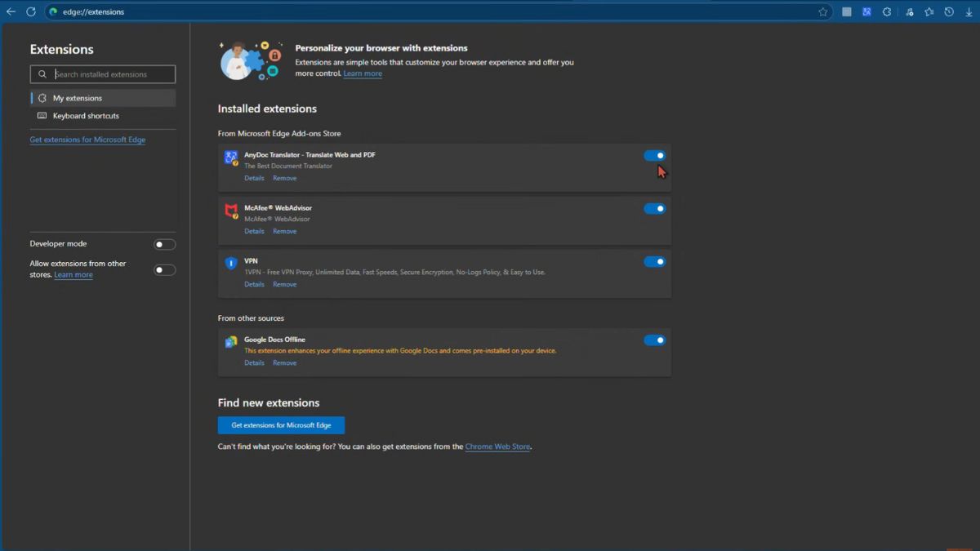Select My extensions in the sidebar
The height and width of the screenshot is (551, 980).
(x=78, y=98)
